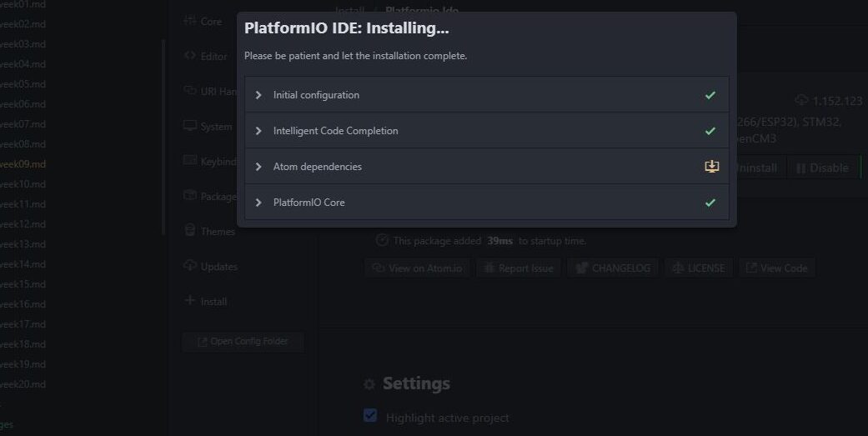The width and height of the screenshot is (868, 436).
Task: Expand the Intelligent Code Completion step
Action: tap(258, 131)
